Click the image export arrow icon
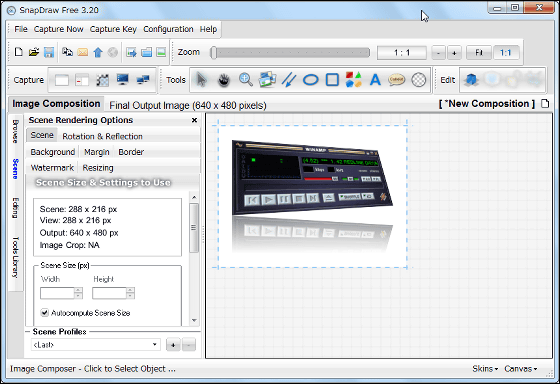This screenshot has height=384, width=560. pos(131,53)
